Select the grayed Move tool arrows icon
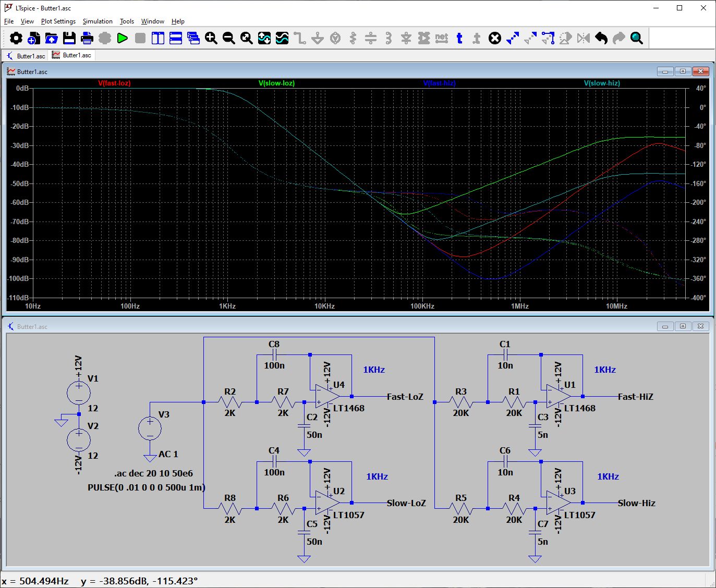 [x=530, y=38]
